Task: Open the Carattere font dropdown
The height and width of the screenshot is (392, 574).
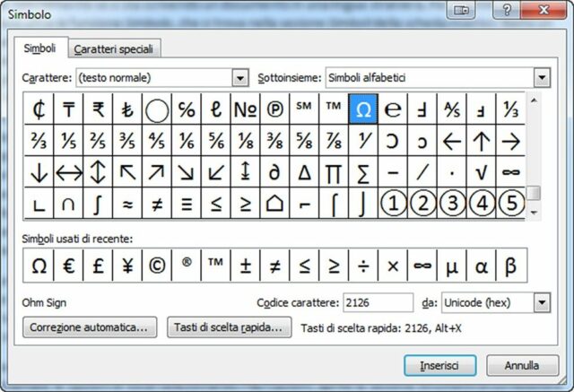Action: tap(239, 78)
